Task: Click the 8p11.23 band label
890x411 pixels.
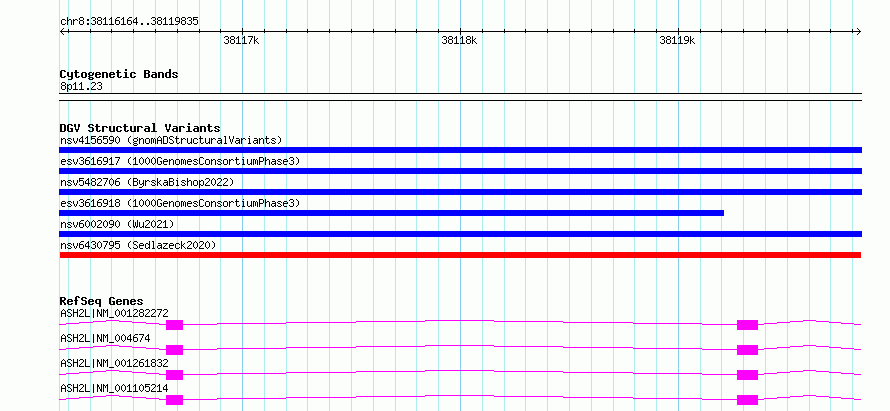Action: pyautogui.click(x=81, y=87)
